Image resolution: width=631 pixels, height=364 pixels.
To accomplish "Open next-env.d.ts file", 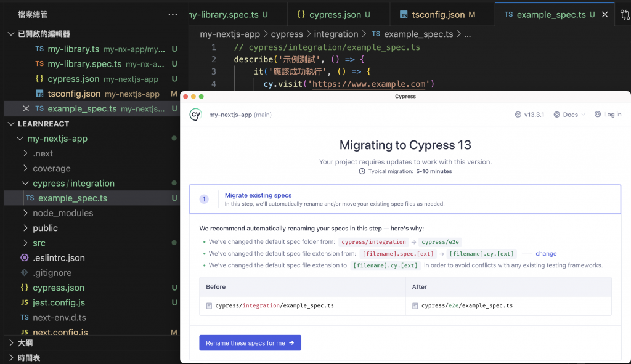I will [92, 317].
